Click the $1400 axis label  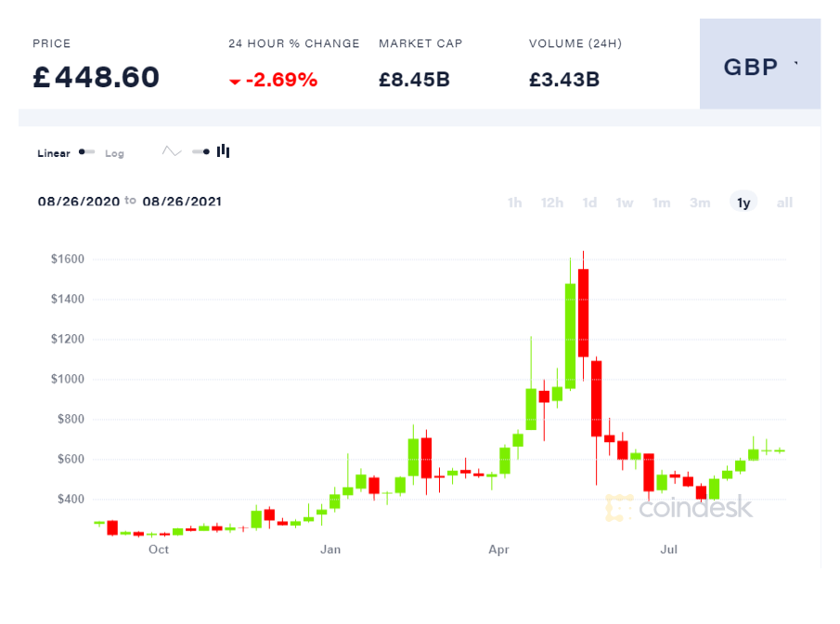point(68,299)
